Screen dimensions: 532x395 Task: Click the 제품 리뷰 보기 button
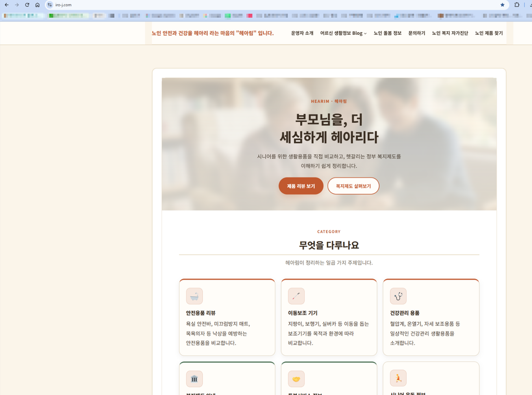[x=301, y=186]
